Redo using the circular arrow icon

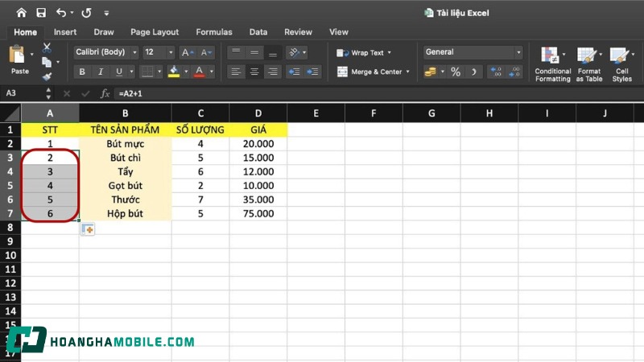tap(86, 13)
